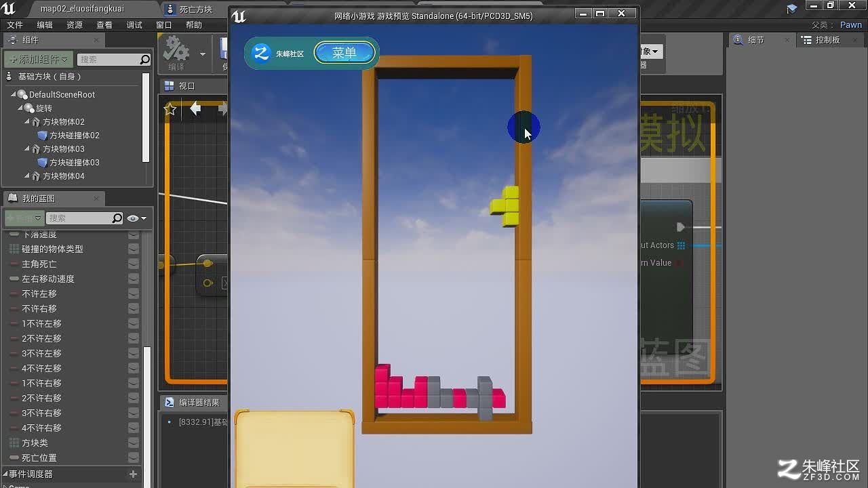
Task: Click the tutorial graduation cap icon
Action: coord(792,8)
